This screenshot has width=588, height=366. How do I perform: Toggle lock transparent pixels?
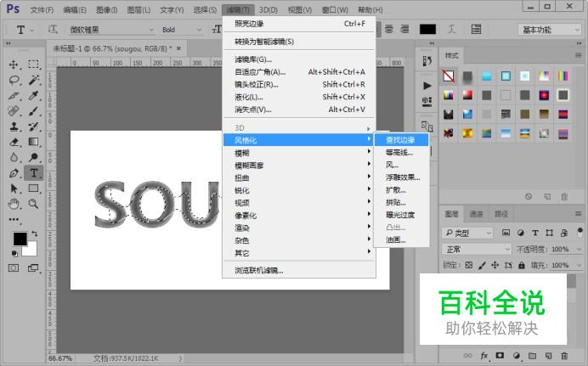tap(468, 265)
